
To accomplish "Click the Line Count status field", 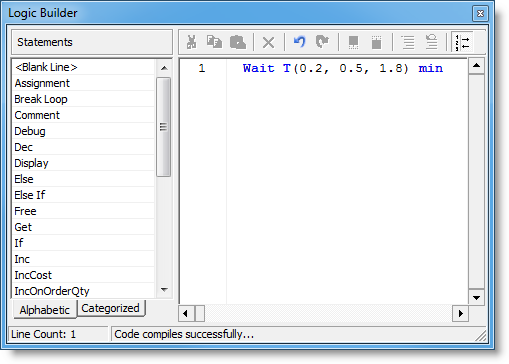I will [x=58, y=334].
